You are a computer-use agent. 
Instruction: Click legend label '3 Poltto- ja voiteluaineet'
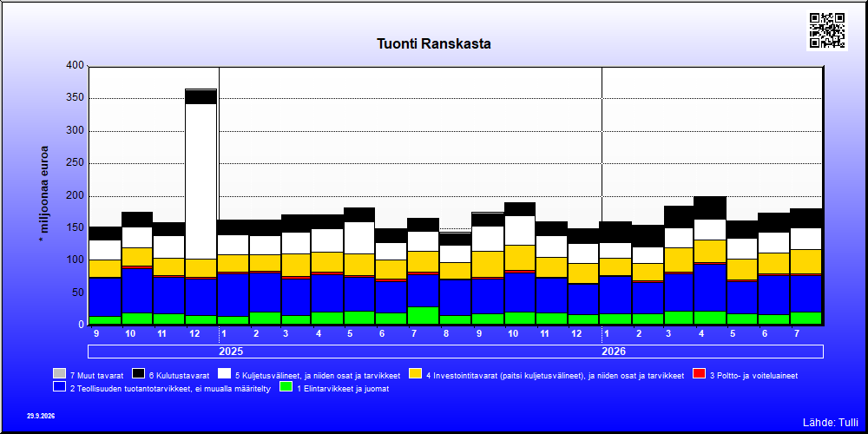click(753, 376)
